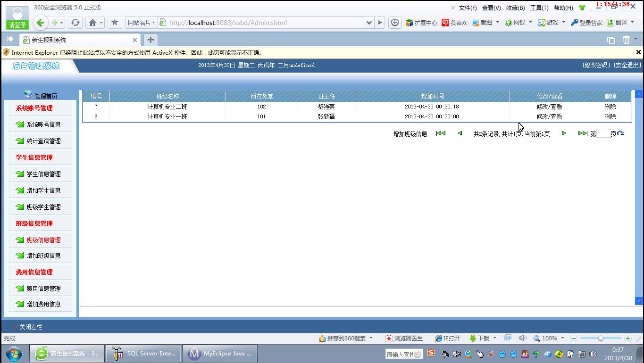
Task: Open Windows Start button
Action: tap(14, 354)
